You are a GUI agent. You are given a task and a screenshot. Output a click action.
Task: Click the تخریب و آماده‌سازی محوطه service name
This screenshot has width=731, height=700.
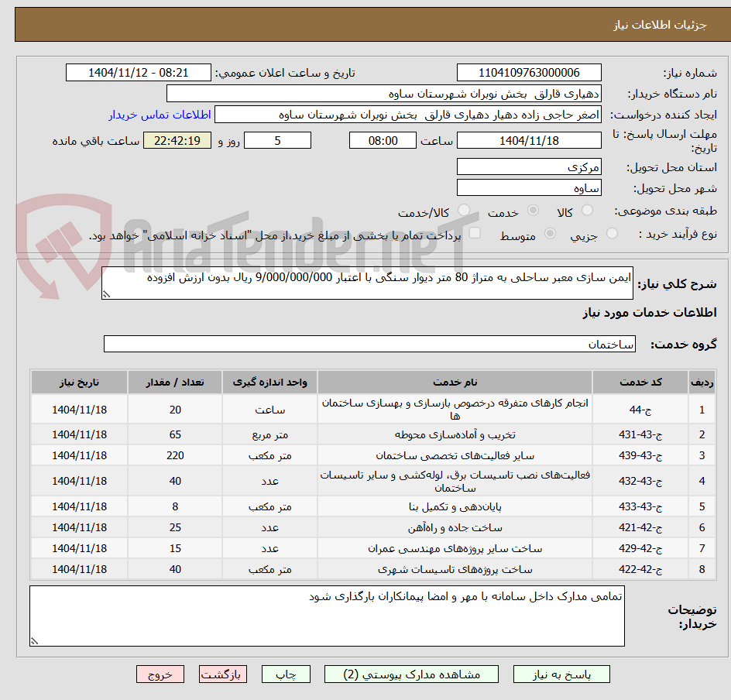[x=455, y=434]
